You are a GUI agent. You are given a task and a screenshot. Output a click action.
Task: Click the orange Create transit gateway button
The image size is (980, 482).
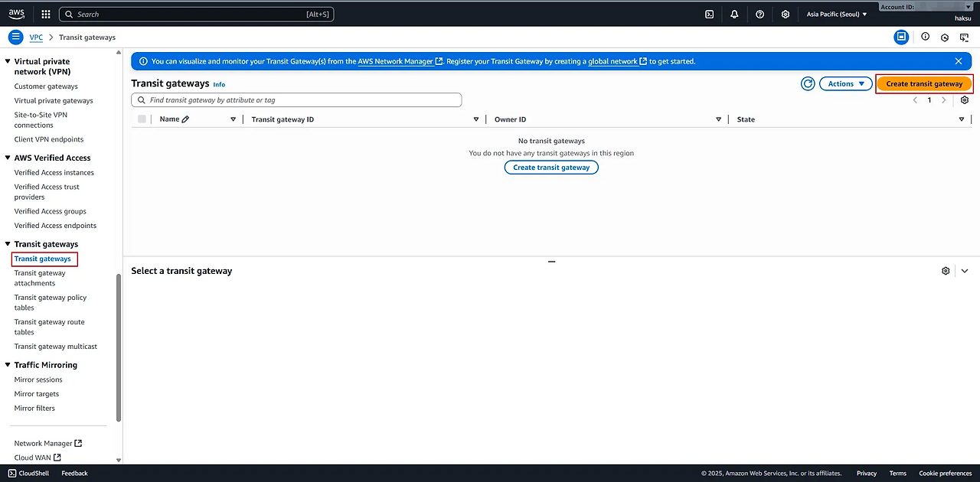pyautogui.click(x=924, y=83)
